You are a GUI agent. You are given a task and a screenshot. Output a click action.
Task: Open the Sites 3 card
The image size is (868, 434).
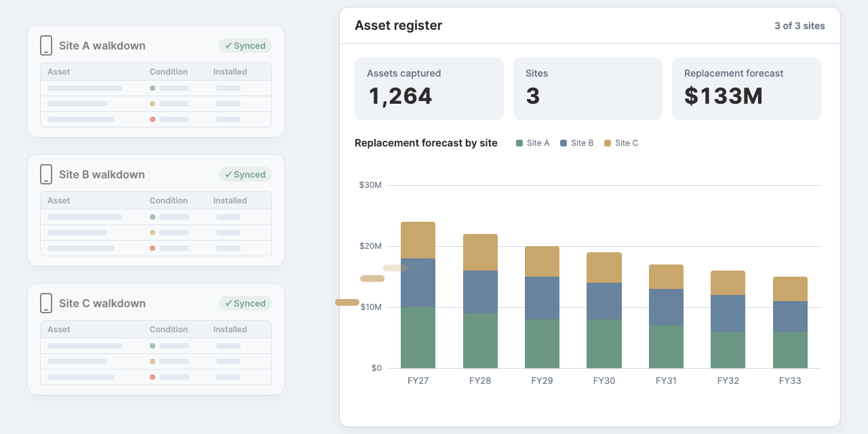point(588,89)
